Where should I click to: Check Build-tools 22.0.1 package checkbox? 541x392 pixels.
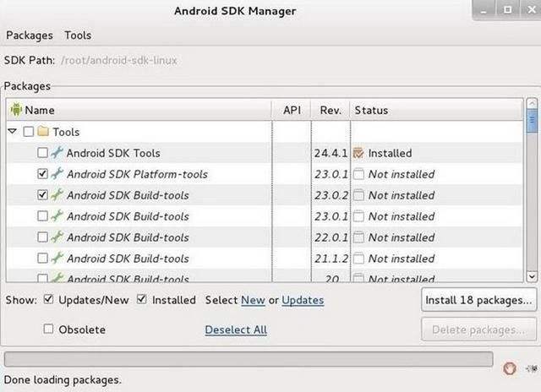click(x=42, y=237)
